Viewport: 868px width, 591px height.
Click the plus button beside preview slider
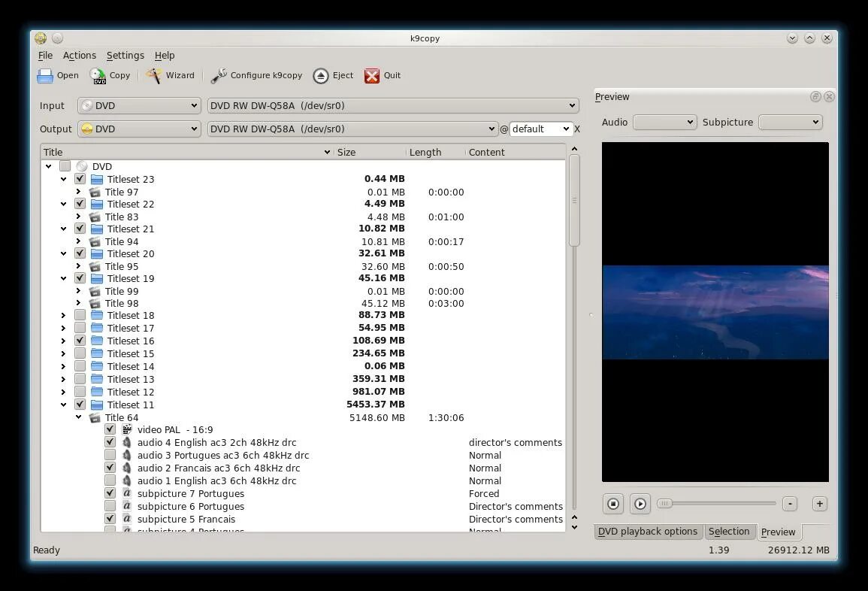(819, 503)
